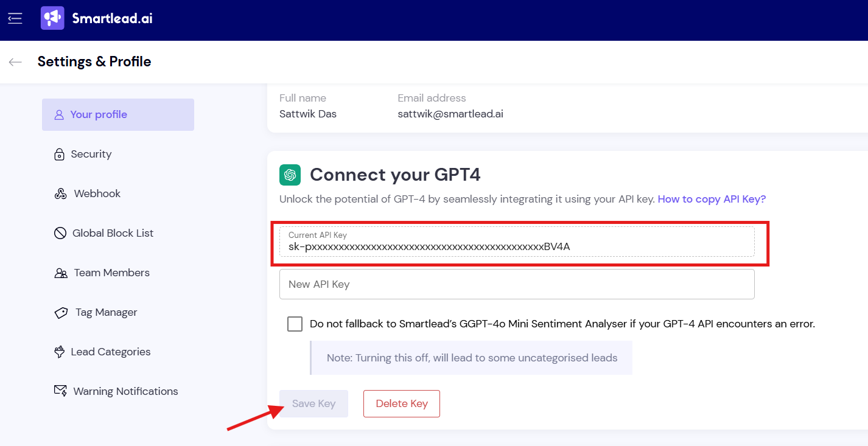Click the blocked-circle Global Block List icon
This screenshot has width=868, height=446.
[60, 233]
